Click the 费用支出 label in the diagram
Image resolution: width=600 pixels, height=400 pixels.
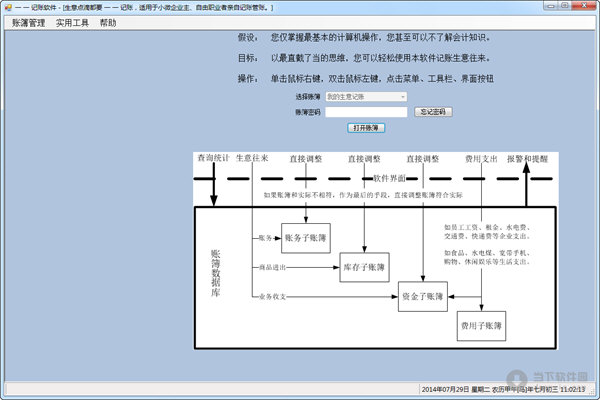pos(481,158)
